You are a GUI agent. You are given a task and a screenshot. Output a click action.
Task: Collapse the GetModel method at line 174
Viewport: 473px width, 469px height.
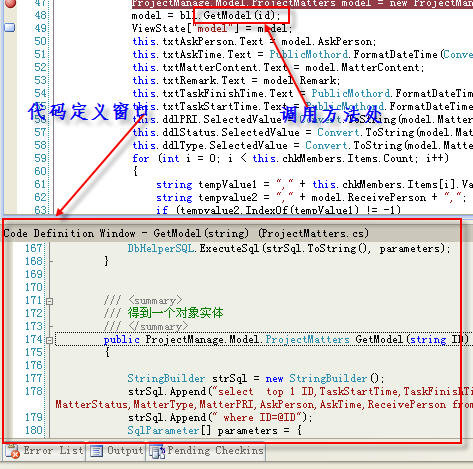coord(50,340)
